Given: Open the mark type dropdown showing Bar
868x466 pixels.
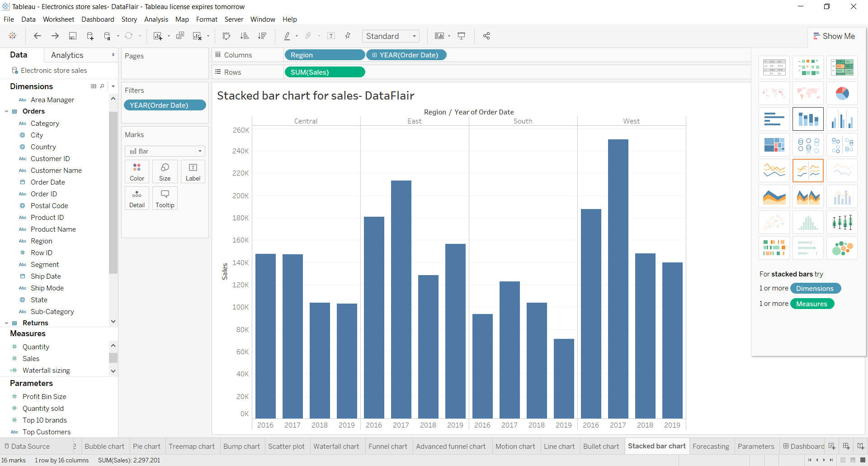Looking at the screenshot, I should pyautogui.click(x=199, y=151).
